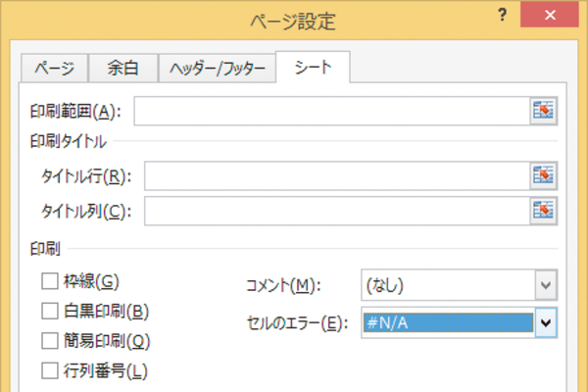This screenshot has width=588, height=392.
Task: Click the help question mark icon
Action: (x=503, y=16)
